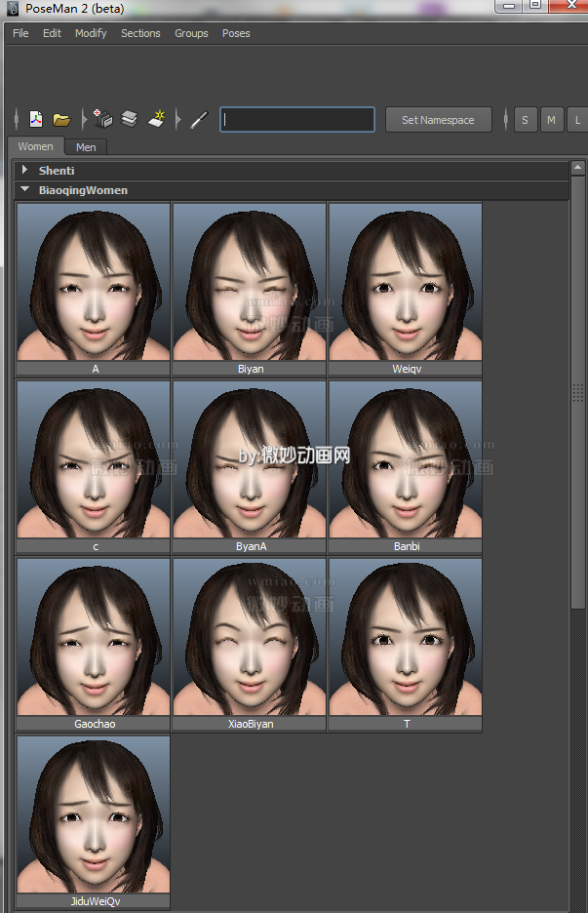Click the brush tool icon beside the namespace field
This screenshot has width=588, height=913.
tap(199, 120)
